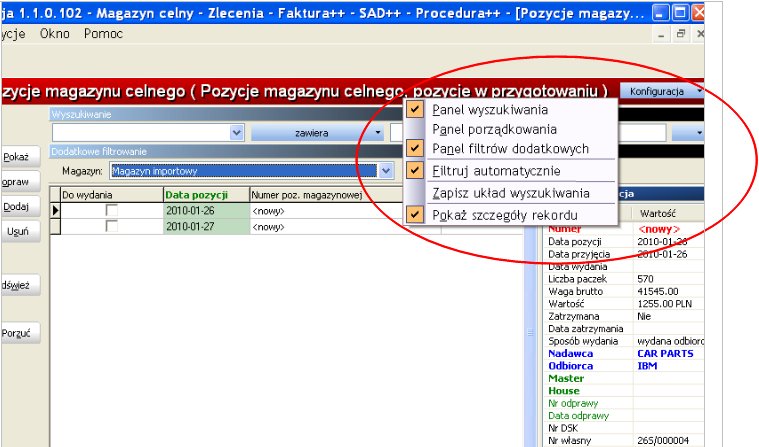Click the search text input field
This screenshot has height=447, width=759.
click(x=141, y=132)
